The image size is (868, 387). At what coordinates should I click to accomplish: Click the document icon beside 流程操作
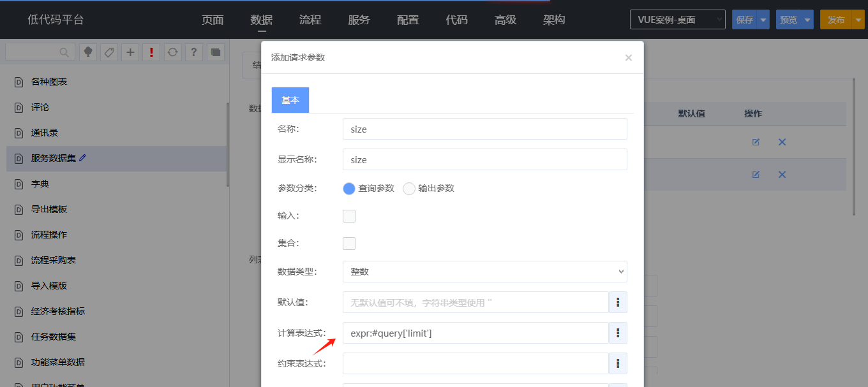coord(19,235)
